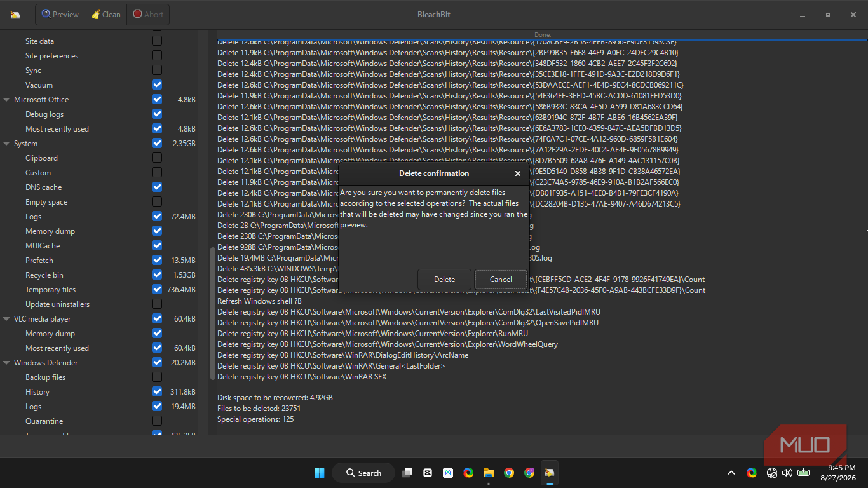
Task: Show hidden system tray icons chevron
Action: click(x=731, y=473)
